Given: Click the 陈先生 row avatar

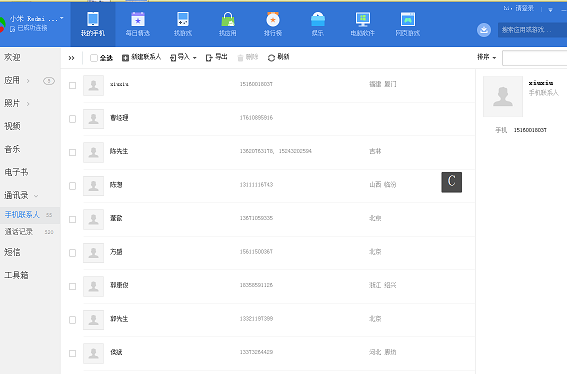Looking at the screenshot, I should (93, 152).
